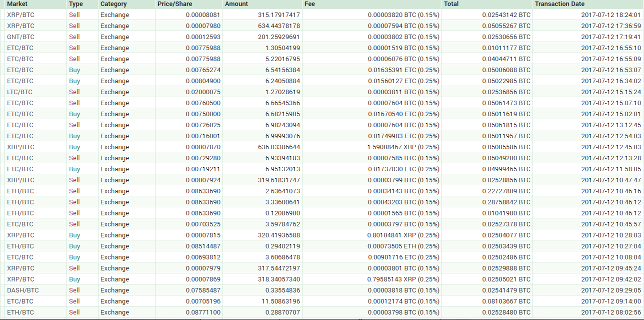This screenshot has width=644, height=320.
Task: Click the date 2017-07-12 18:24:01
Action: coord(611,15)
